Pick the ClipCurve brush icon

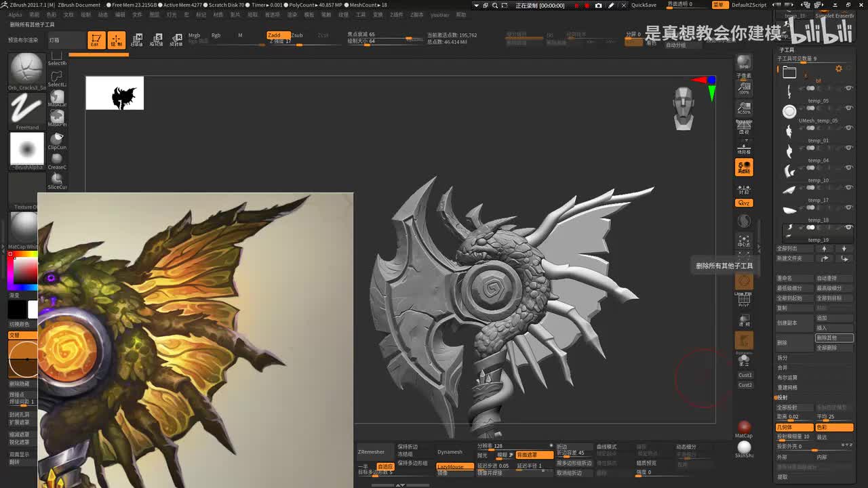(x=57, y=140)
